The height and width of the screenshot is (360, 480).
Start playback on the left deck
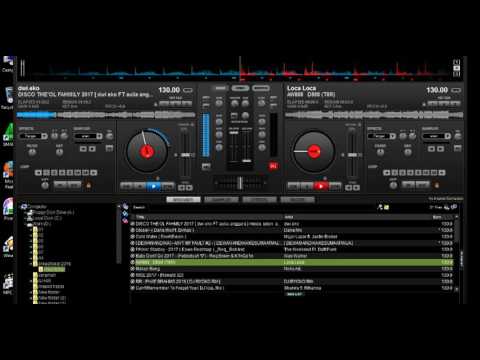tap(154, 186)
